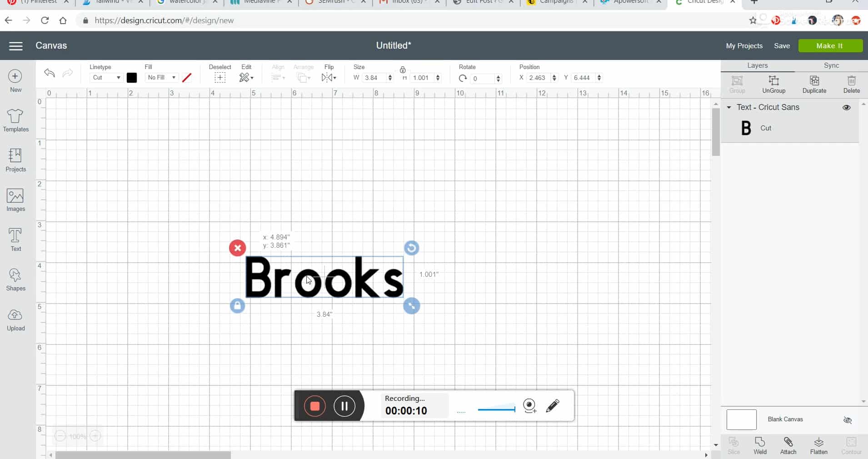Open the Shapes panel
The width and height of the screenshot is (868, 459).
(x=15, y=279)
